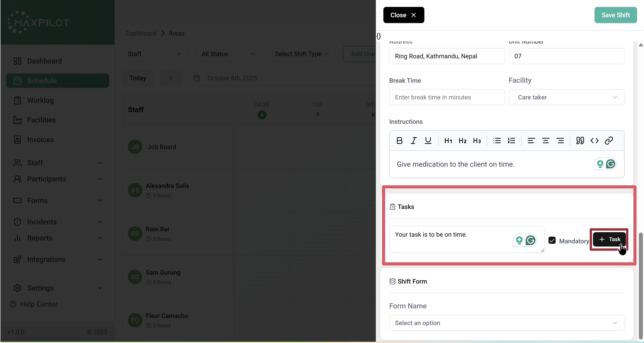Click the underline formatting icon

tap(428, 141)
